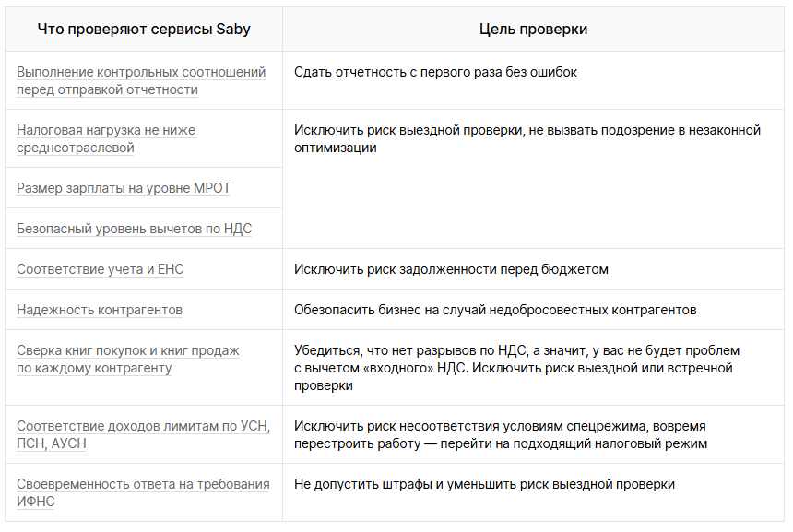Screen dimensions: 793x532
Task: Click the phrase 'выездной или встречной проверки'
Action: [x=514, y=377]
